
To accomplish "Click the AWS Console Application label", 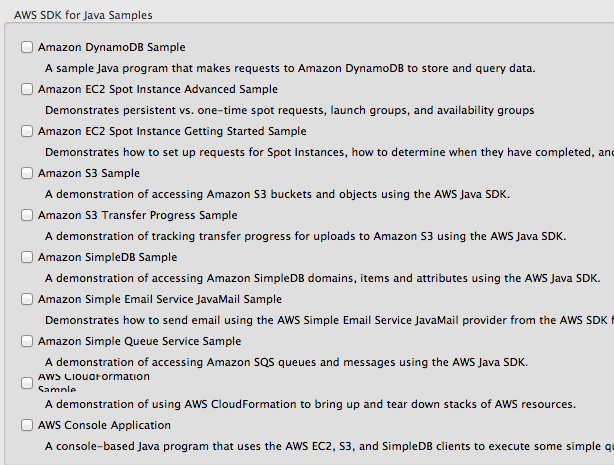I will pos(104,425).
